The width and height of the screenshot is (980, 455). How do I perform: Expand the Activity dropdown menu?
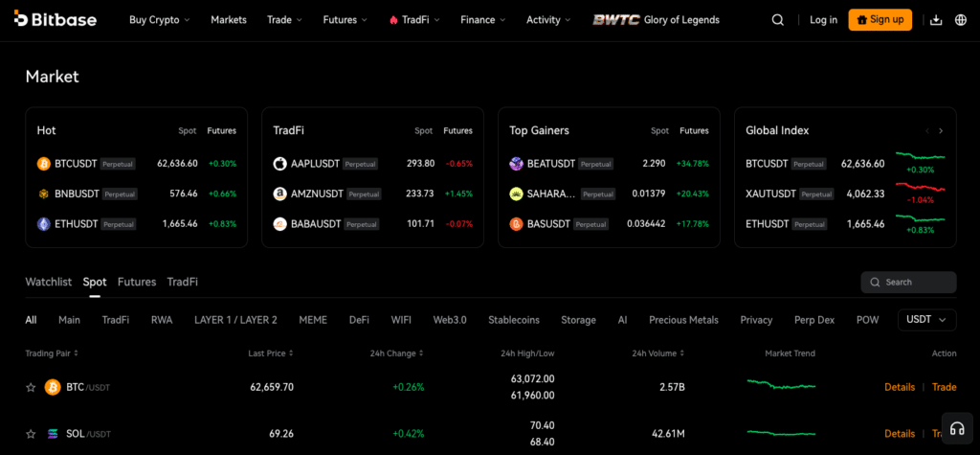click(x=548, y=20)
